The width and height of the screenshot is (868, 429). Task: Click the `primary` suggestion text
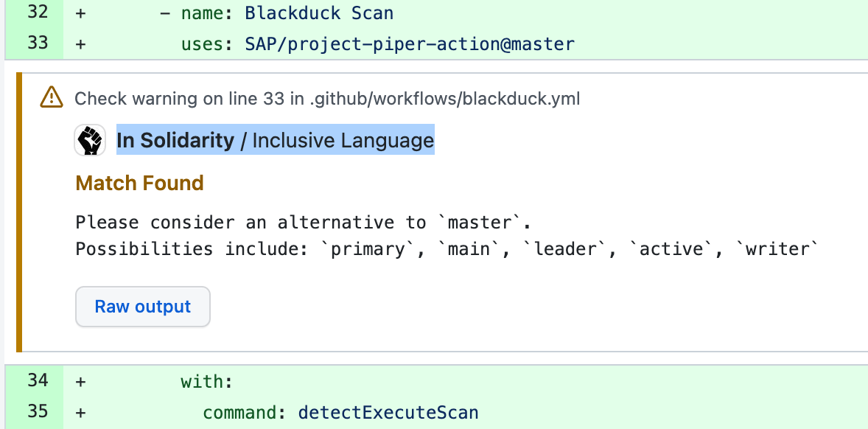[368, 248]
